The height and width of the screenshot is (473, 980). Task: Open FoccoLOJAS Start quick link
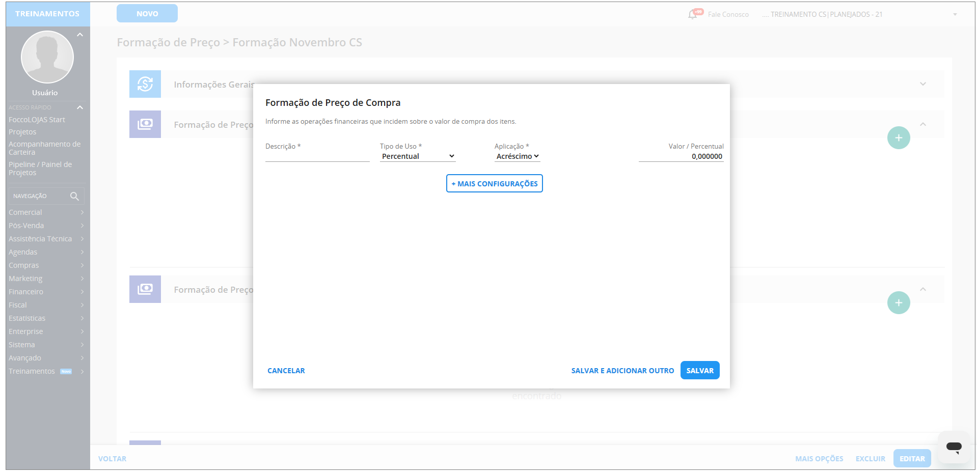point(37,120)
